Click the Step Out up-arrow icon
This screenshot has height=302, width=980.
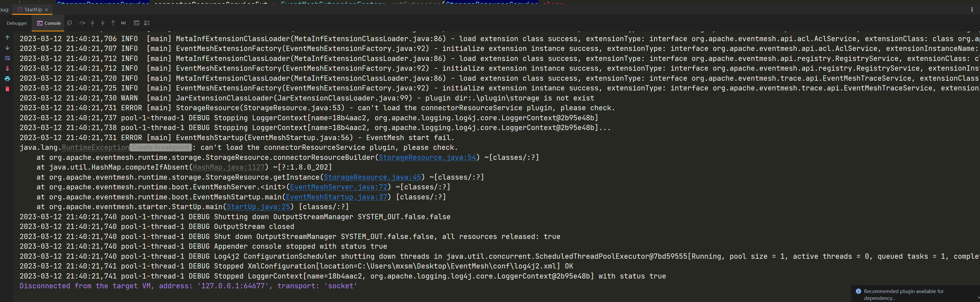pyautogui.click(x=113, y=23)
